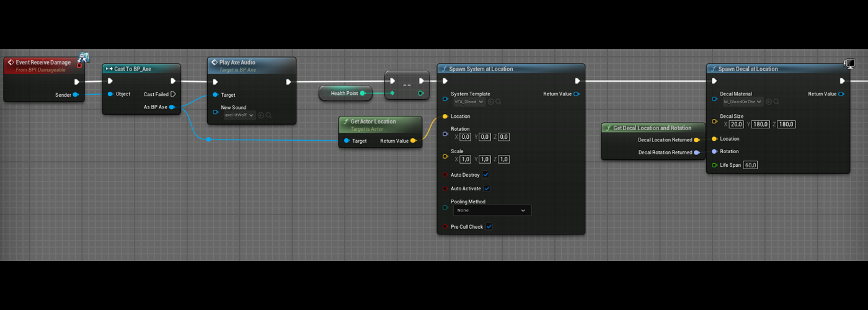This screenshot has height=310, width=868.
Task: Uncheck the Auto Destroy checkbox
Action: pos(485,175)
